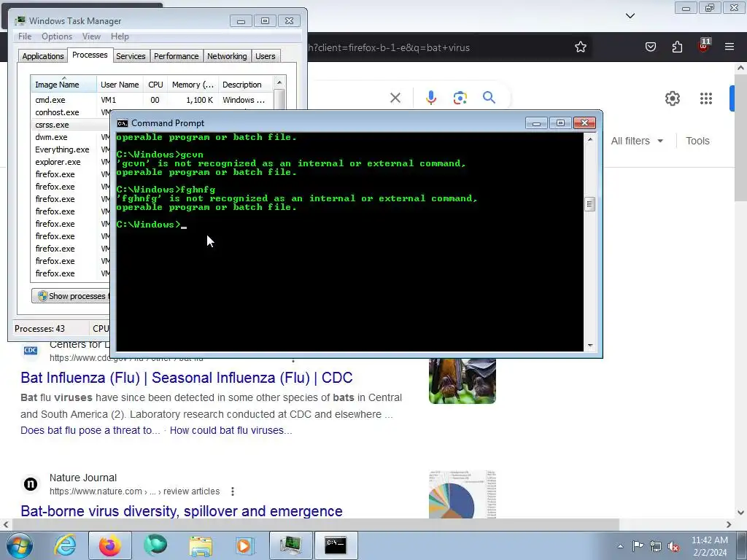The height and width of the screenshot is (560, 747).
Task: Sort processes by User Name column
Action: [x=120, y=85]
